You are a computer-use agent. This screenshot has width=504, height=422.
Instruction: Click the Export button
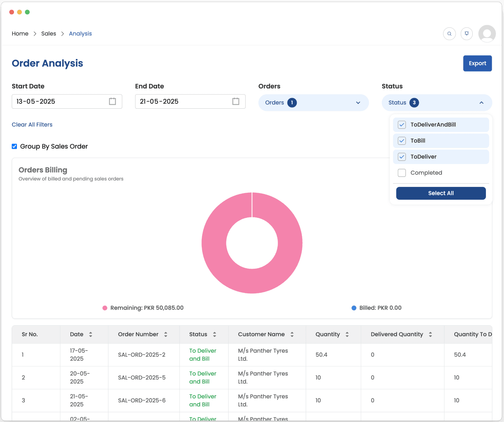477,63
